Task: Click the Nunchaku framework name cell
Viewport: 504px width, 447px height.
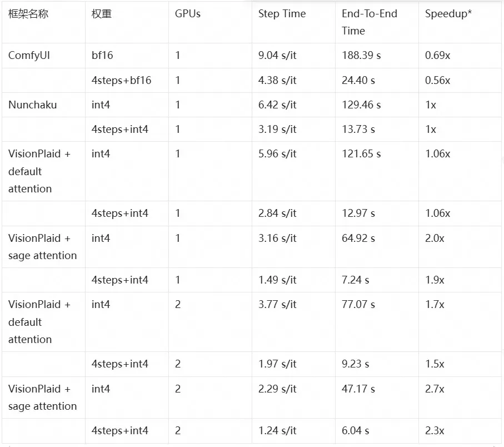Action: (x=32, y=105)
